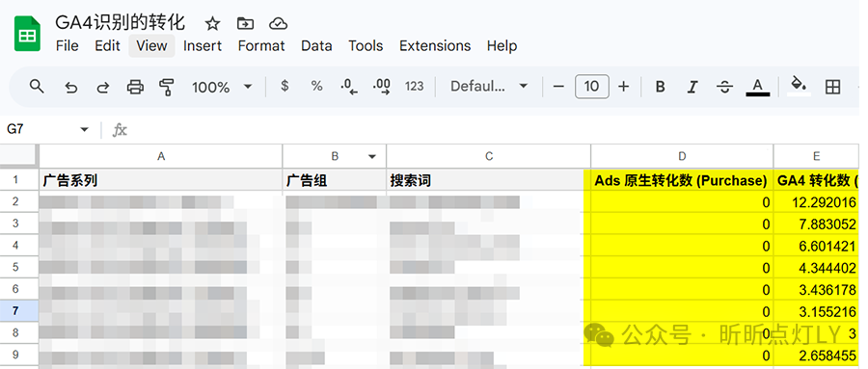Decrease decimal places
The width and height of the screenshot is (868, 369).
[x=349, y=87]
